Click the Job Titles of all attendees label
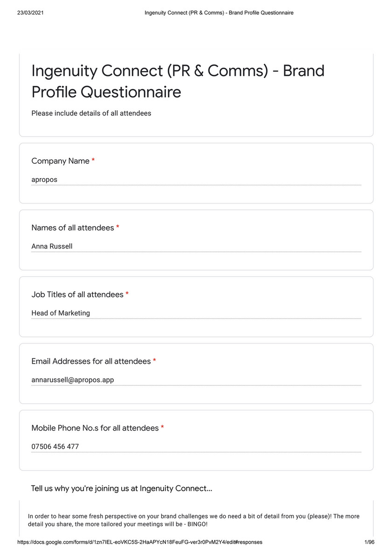The width and height of the screenshot is (392, 555). tap(77, 294)
